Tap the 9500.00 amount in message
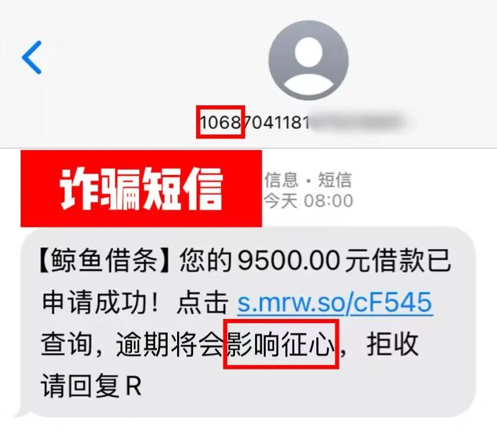Viewport: 497px width, 448px height. (289, 261)
